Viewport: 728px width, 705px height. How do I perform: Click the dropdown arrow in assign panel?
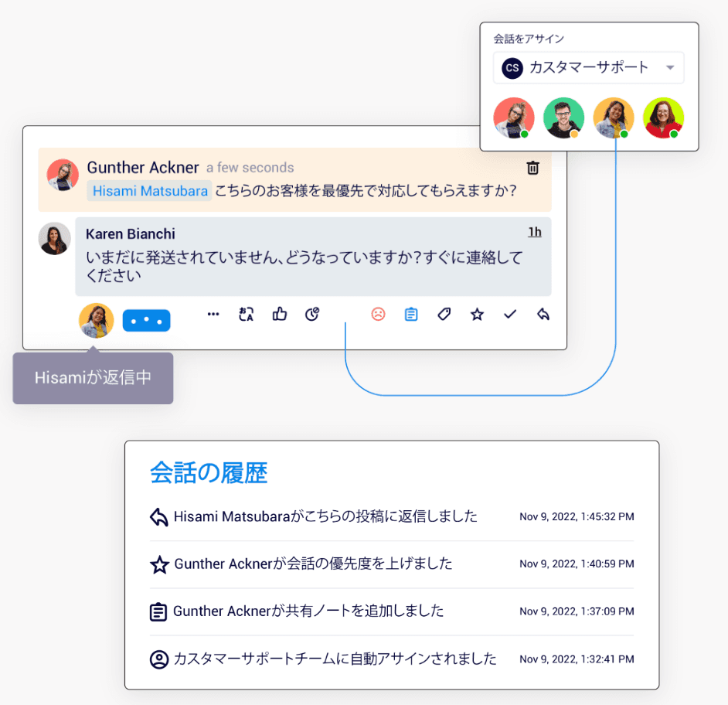[x=669, y=68]
